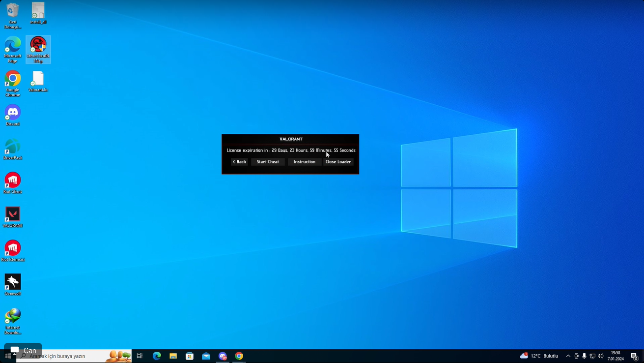Click the VALORANT title of the loader
Image resolution: width=644 pixels, height=363 pixels.
291,139
